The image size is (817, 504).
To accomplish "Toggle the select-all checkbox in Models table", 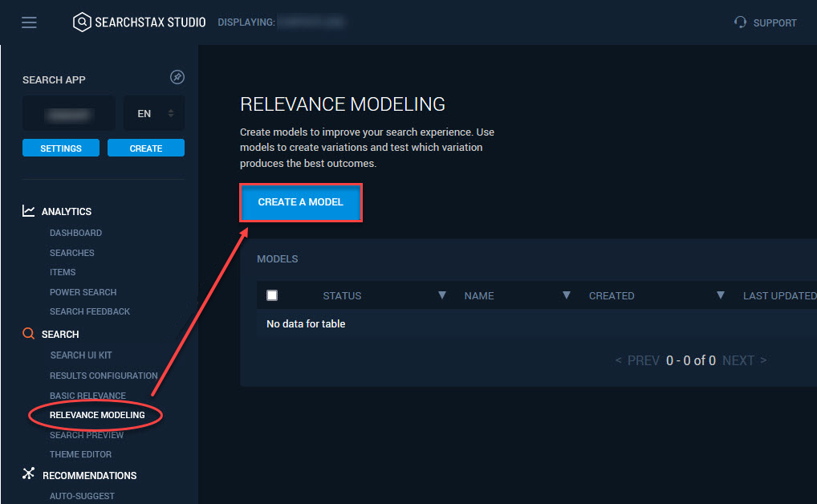I will tap(272, 295).
